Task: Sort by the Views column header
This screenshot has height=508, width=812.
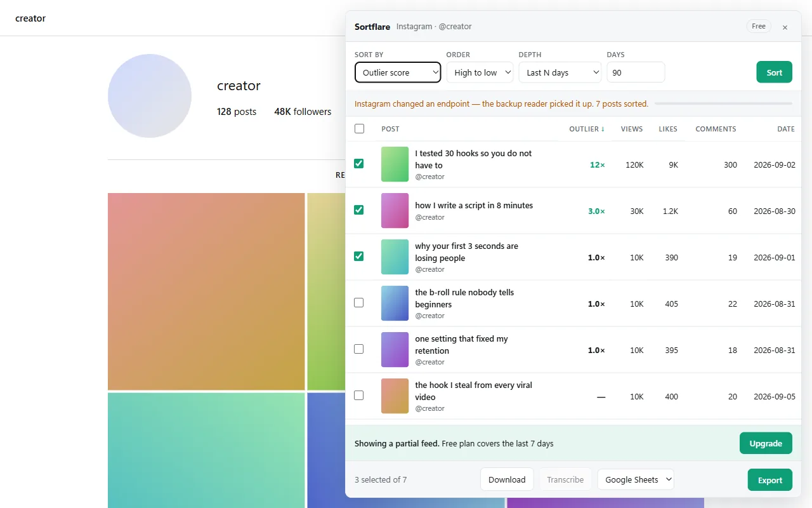Action: [x=632, y=129]
